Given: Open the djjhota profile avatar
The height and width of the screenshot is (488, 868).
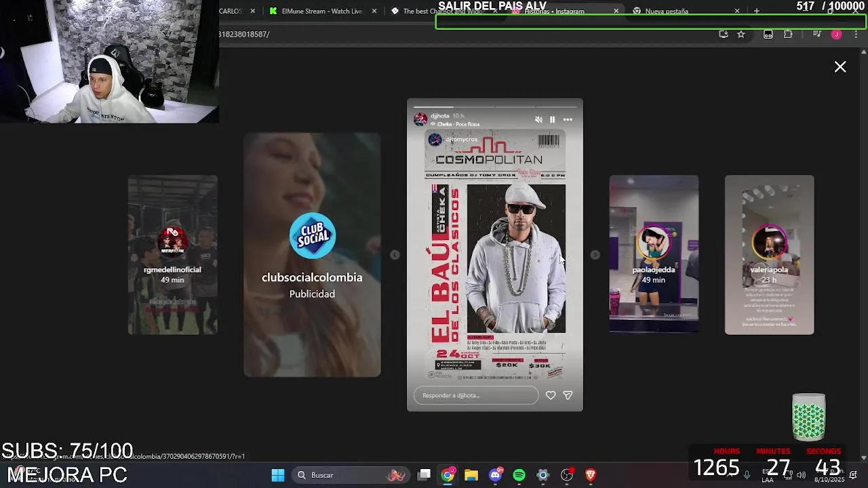Looking at the screenshot, I should pyautogui.click(x=420, y=119).
